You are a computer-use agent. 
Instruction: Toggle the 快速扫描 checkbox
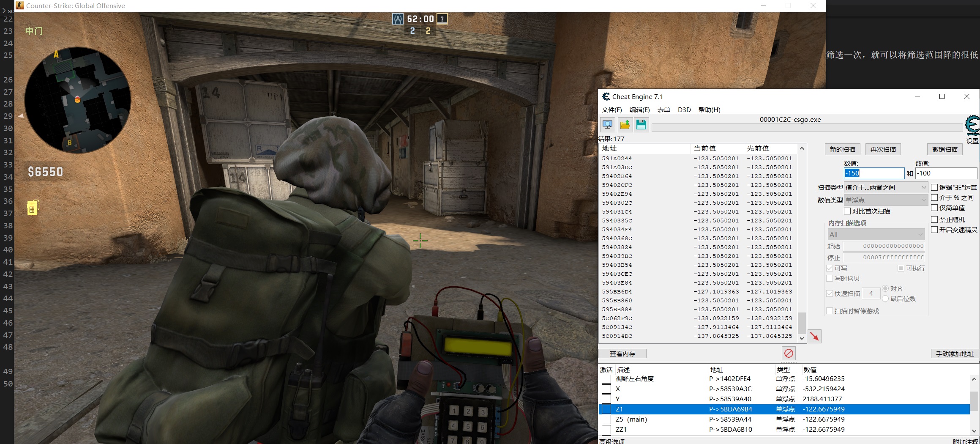coord(830,293)
